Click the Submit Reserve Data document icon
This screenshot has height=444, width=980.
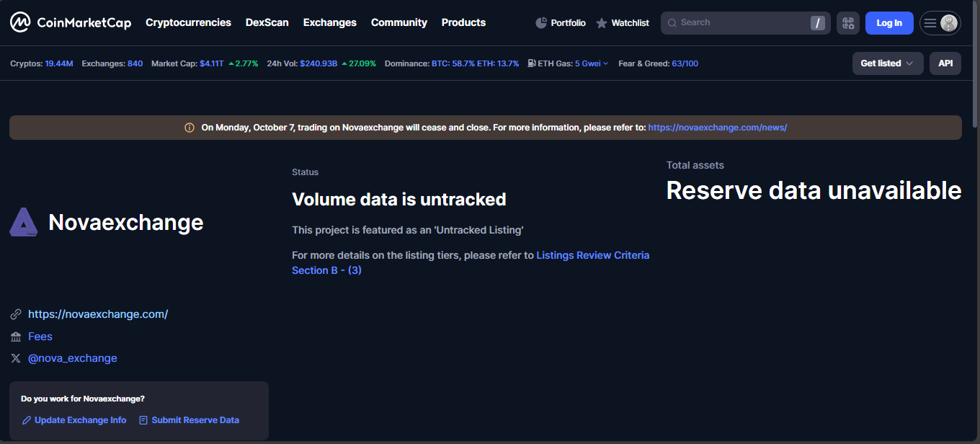point(143,420)
